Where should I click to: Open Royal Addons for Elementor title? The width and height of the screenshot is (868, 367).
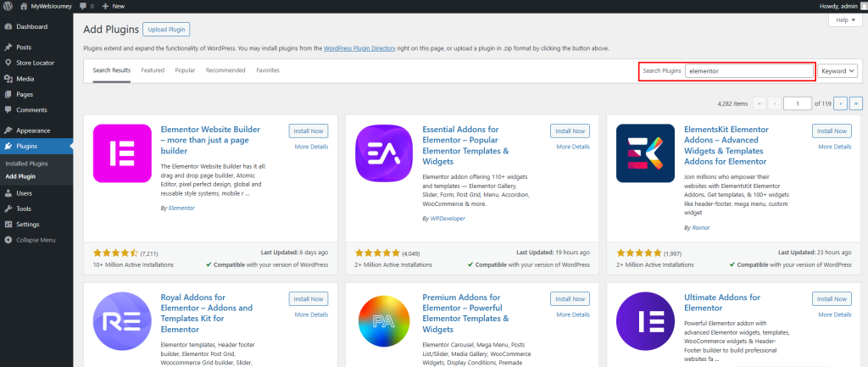click(207, 314)
